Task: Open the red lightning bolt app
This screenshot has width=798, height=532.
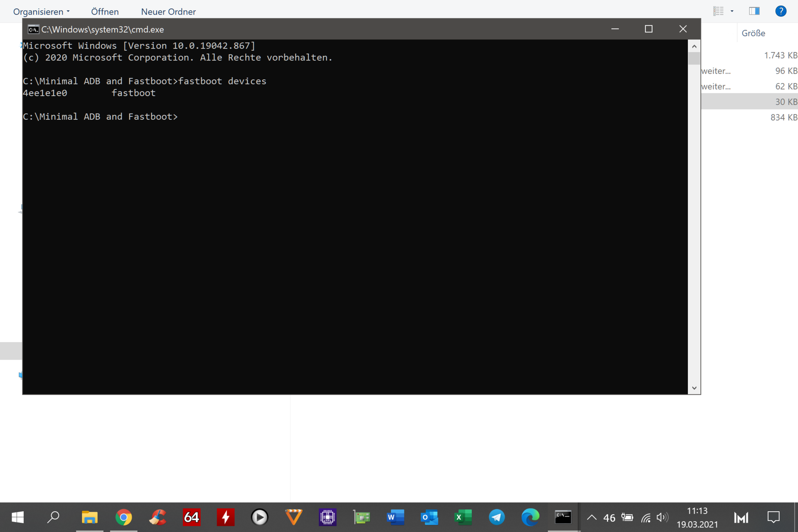Action: [226, 517]
